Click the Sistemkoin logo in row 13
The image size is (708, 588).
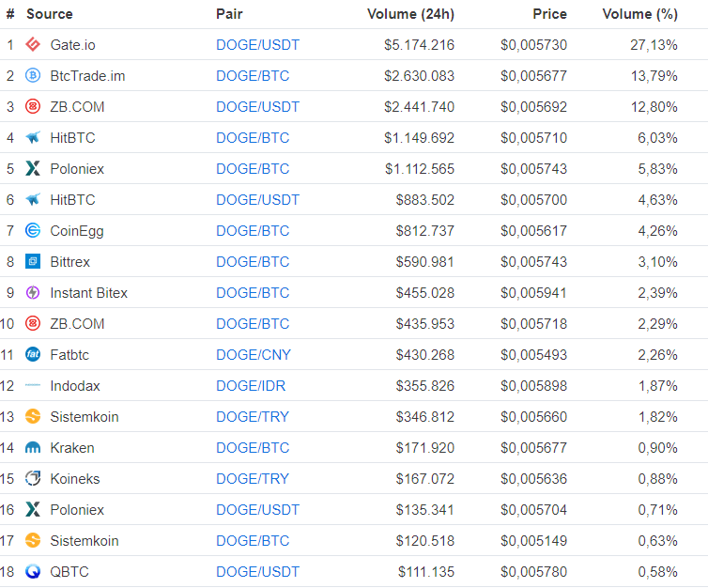click(x=33, y=416)
